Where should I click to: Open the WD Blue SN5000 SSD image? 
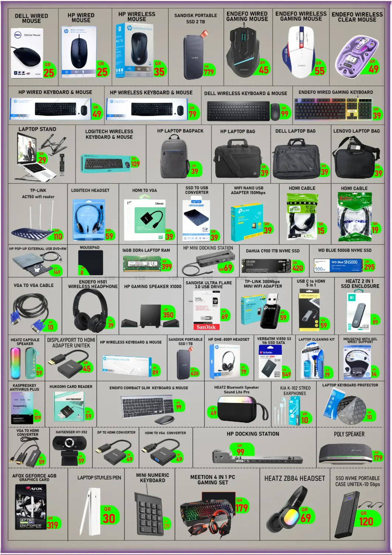tap(339, 265)
